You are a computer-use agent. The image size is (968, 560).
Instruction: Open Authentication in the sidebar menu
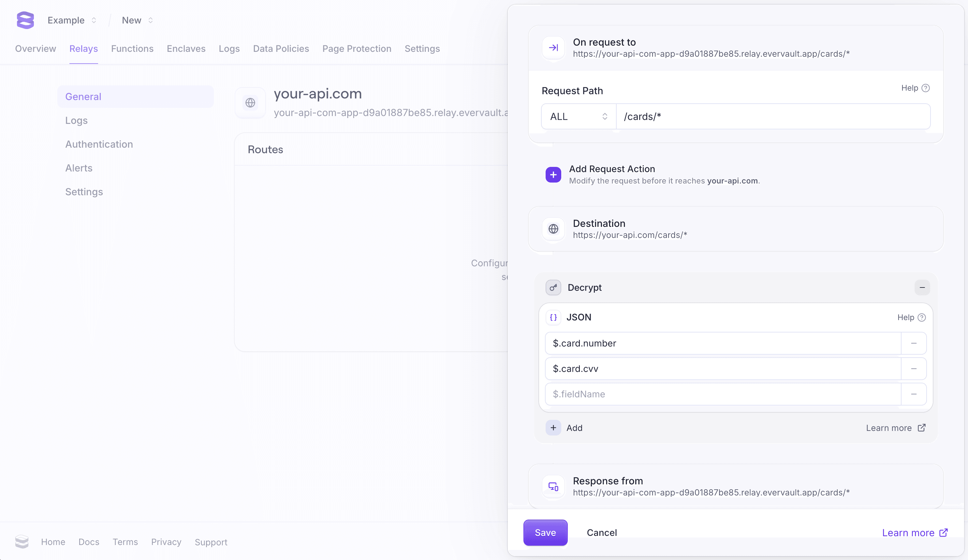click(x=99, y=144)
